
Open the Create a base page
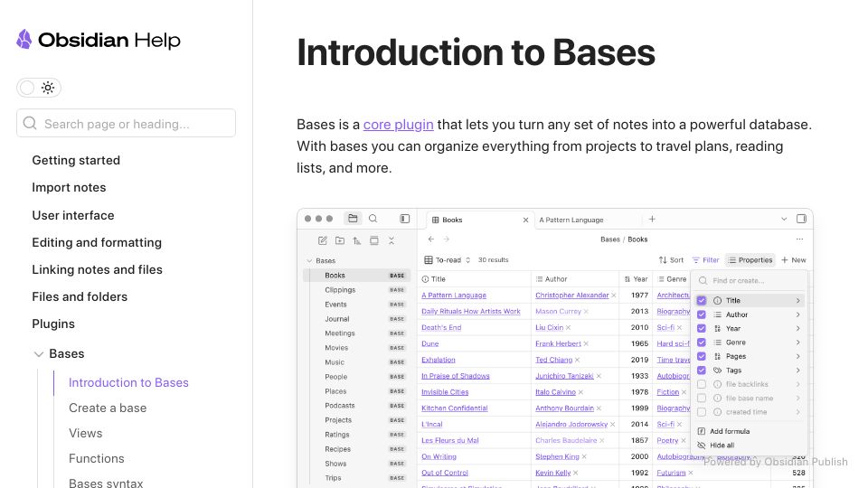[x=108, y=408]
